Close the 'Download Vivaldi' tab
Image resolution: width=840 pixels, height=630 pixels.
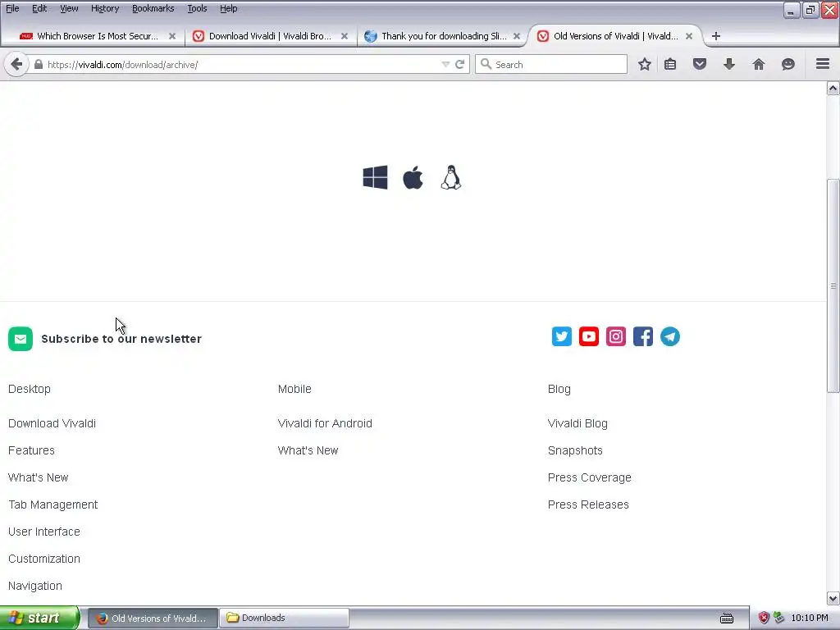[x=345, y=36]
